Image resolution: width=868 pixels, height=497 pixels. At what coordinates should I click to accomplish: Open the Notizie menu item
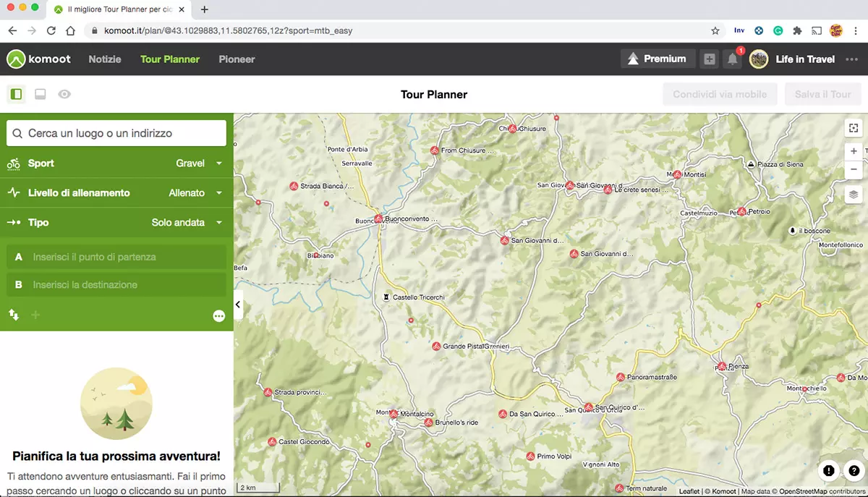click(x=105, y=59)
